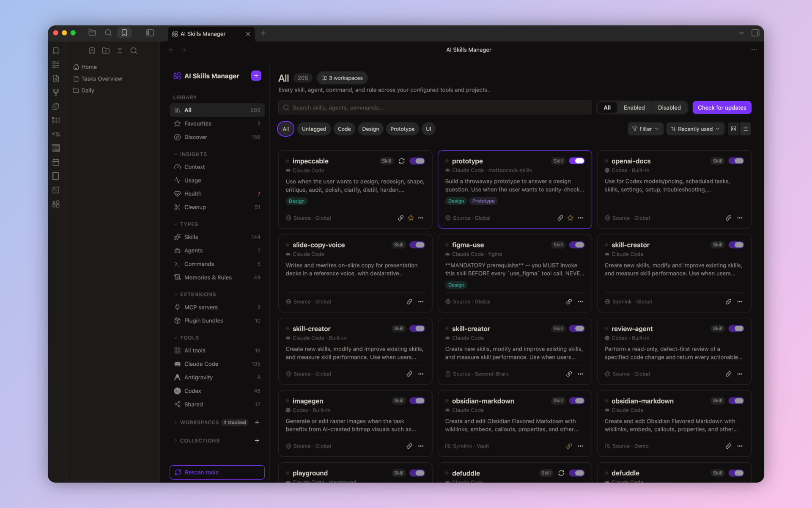Click the link icon on the figma-use card

coord(569,302)
